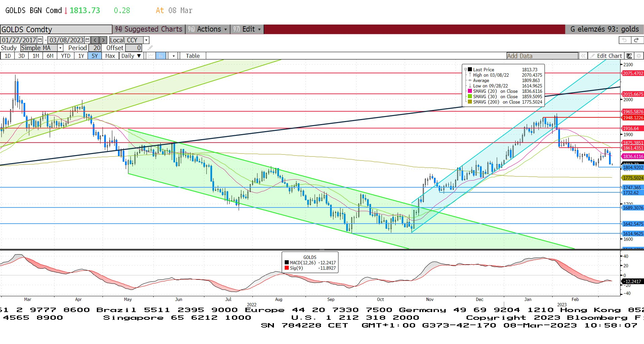644x344 pixels.
Task: Click the end date 03/08/2023 field
Action: click(67, 40)
